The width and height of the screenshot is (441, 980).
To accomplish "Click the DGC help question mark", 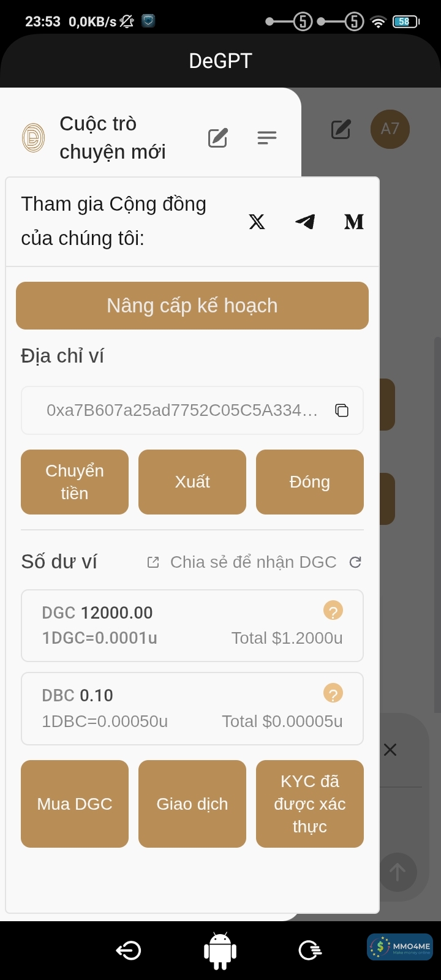I will tap(333, 611).
